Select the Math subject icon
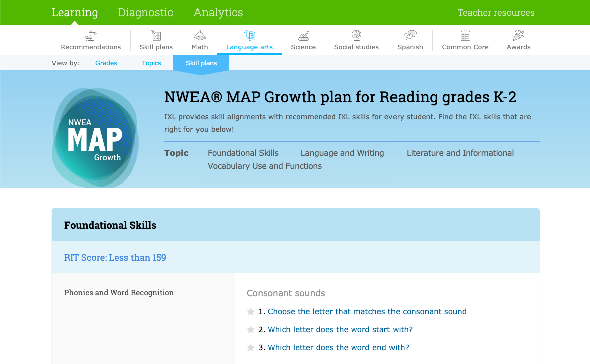The image size is (590, 364). (200, 35)
